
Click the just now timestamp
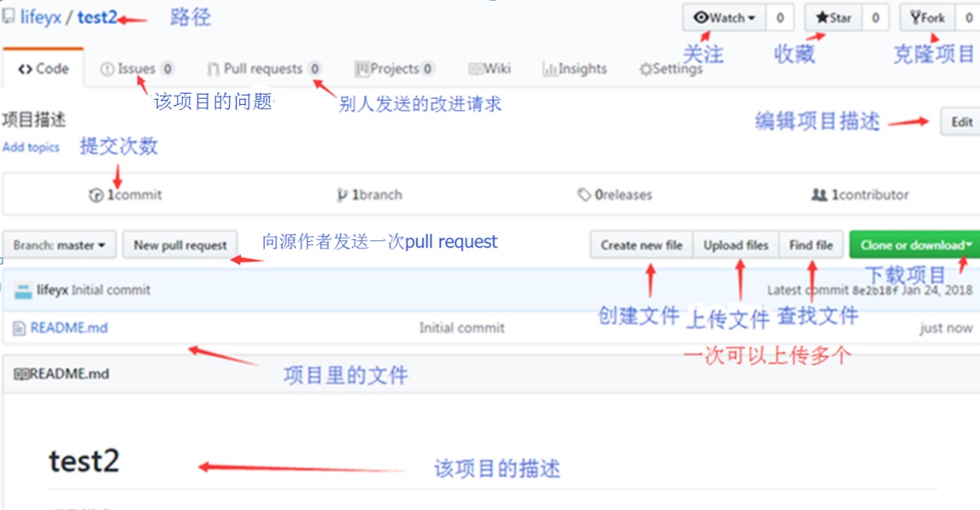[946, 328]
